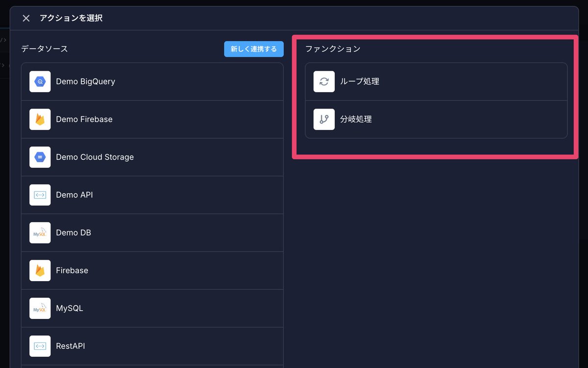The width and height of the screenshot is (588, 368).
Task: Choose the Demo BigQuery label
Action: [x=86, y=81]
